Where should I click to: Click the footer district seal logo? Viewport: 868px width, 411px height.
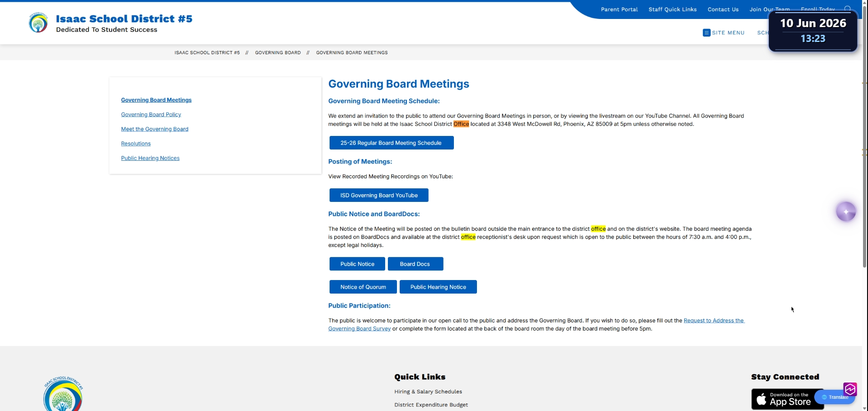63,394
